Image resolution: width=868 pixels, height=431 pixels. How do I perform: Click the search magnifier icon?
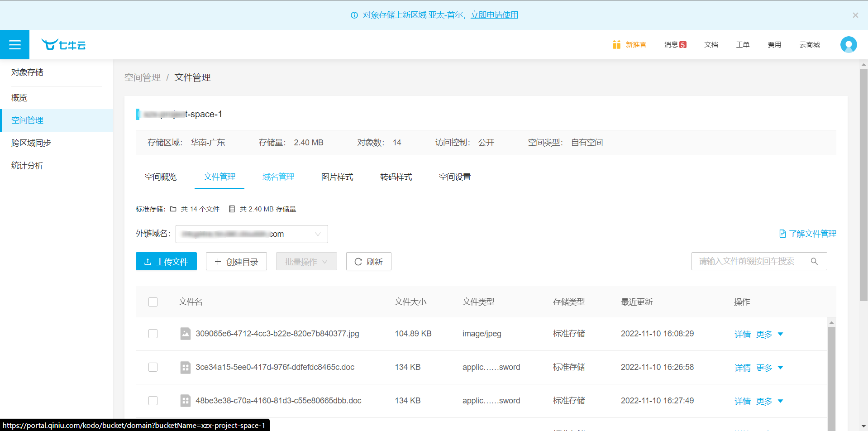[x=814, y=261]
